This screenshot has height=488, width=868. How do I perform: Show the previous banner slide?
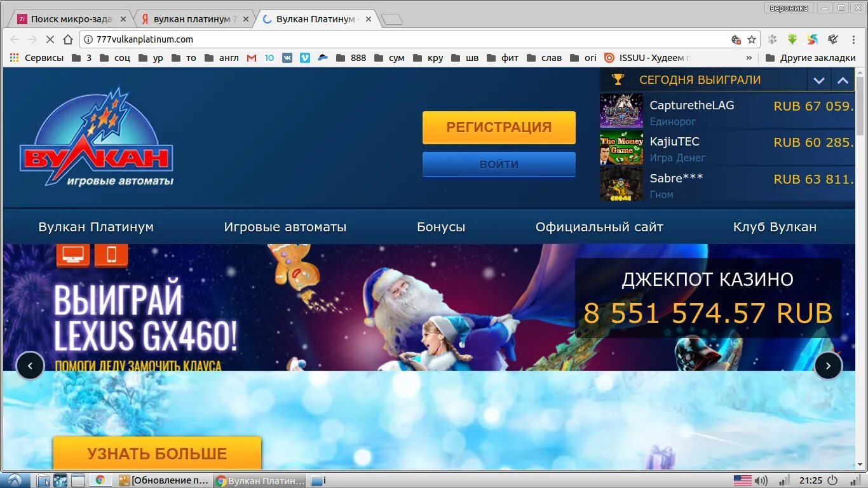click(30, 365)
